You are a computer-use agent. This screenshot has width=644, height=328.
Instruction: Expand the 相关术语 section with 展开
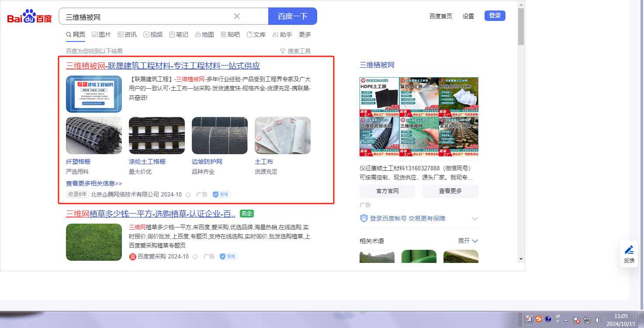(x=468, y=241)
